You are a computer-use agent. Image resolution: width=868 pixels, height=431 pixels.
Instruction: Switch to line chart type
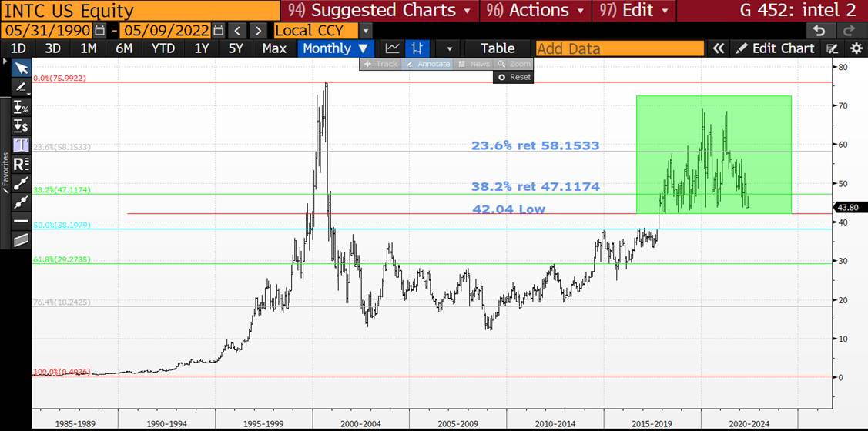click(393, 48)
